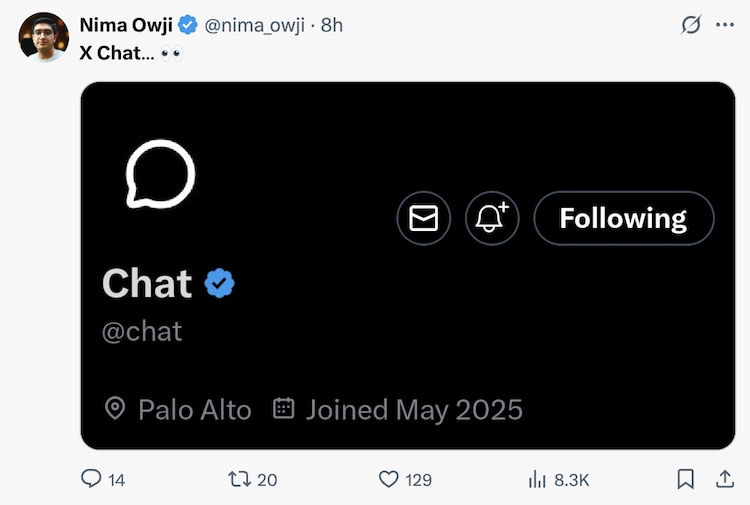Screen dimensions: 750x505
Task: Open the @nima_owji handle link
Action: pyautogui.click(x=257, y=25)
